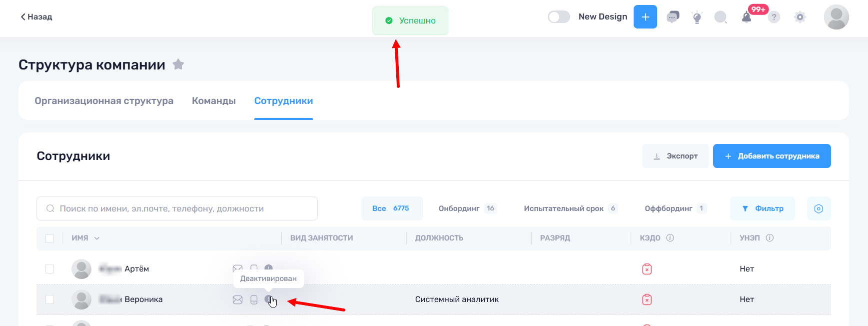Open the user profile avatar
Viewport: 868px width, 326px height.
click(836, 17)
